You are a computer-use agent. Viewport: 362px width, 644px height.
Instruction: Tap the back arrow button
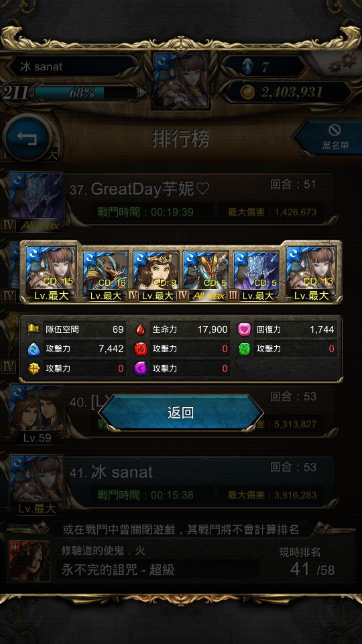coord(27,138)
